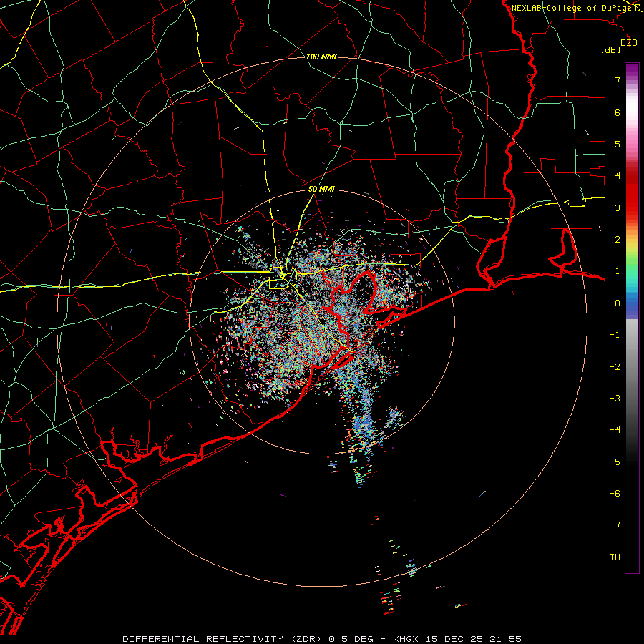Click the 1 value on the color scale

point(618,271)
